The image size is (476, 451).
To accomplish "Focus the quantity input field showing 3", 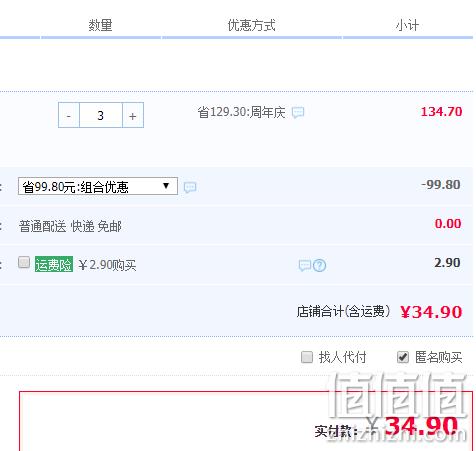I will 101,115.
